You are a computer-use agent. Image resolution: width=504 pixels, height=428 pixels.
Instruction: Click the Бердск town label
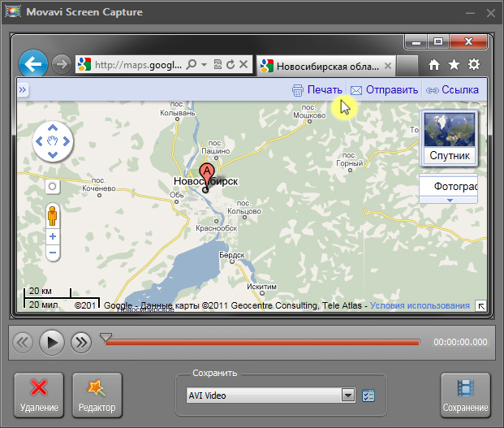[x=232, y=255]
